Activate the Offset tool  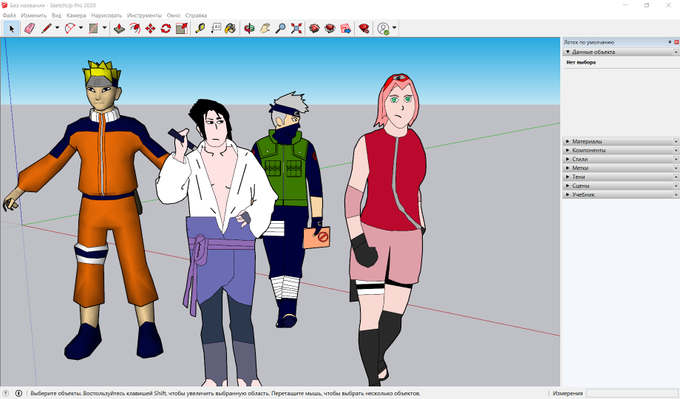[x=135, y=29]
